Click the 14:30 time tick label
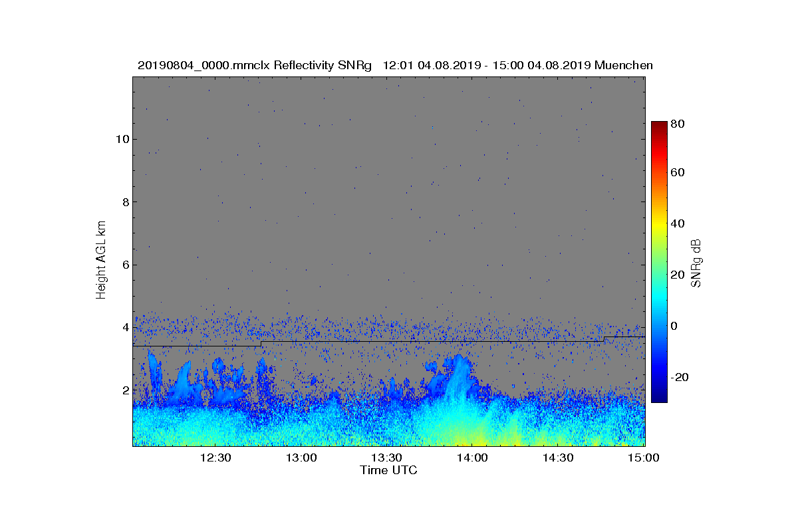Image resolution: width=798 pixels, height=532 pixels. point(558,458)
